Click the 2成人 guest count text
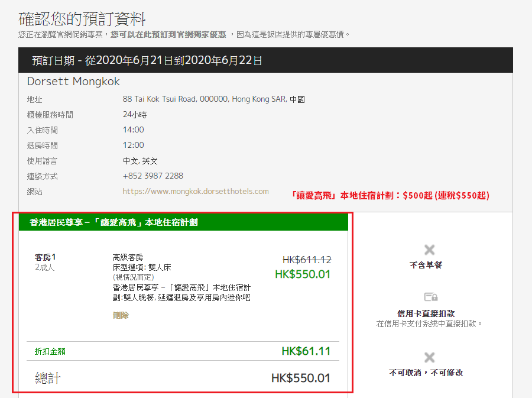 point(45,267)
